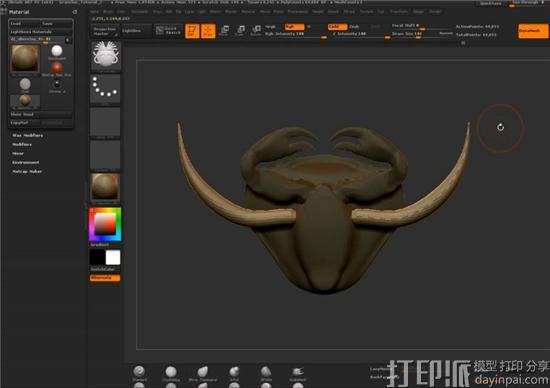
Task: Click QuickSave button
Action: click(x=491, y=4)
